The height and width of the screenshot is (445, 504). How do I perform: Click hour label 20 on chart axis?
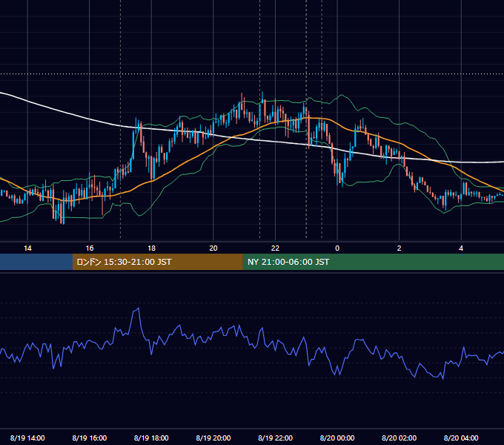pos(213,248)
